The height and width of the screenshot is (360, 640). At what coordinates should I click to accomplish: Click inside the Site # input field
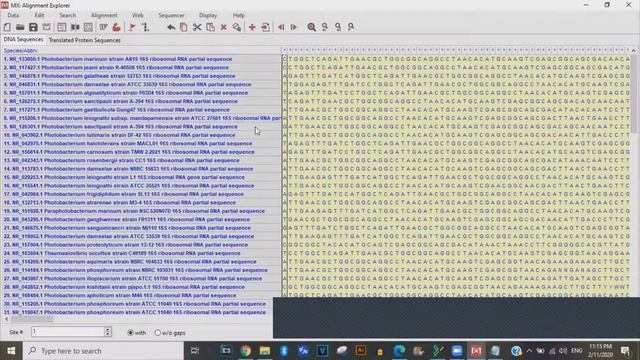[68, 331]
